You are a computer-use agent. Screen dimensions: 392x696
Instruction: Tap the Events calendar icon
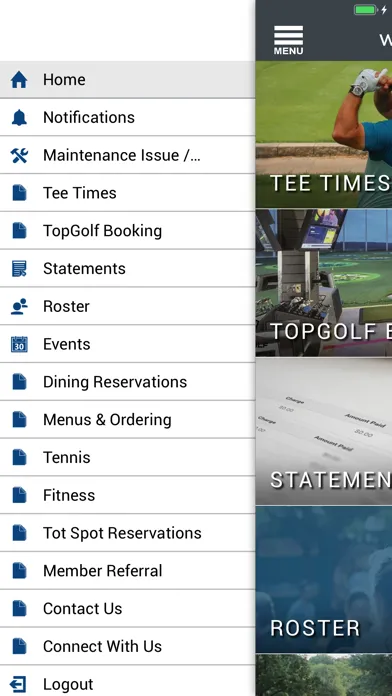click(x=19, y=344)
